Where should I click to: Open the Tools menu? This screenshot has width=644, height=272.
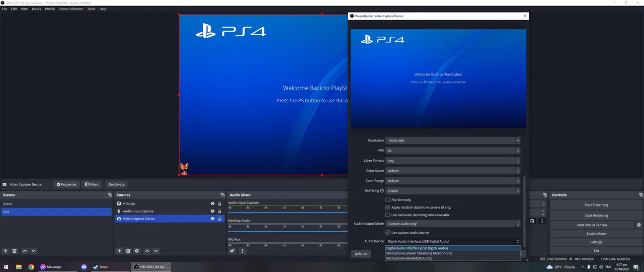[x=91, y=9]
